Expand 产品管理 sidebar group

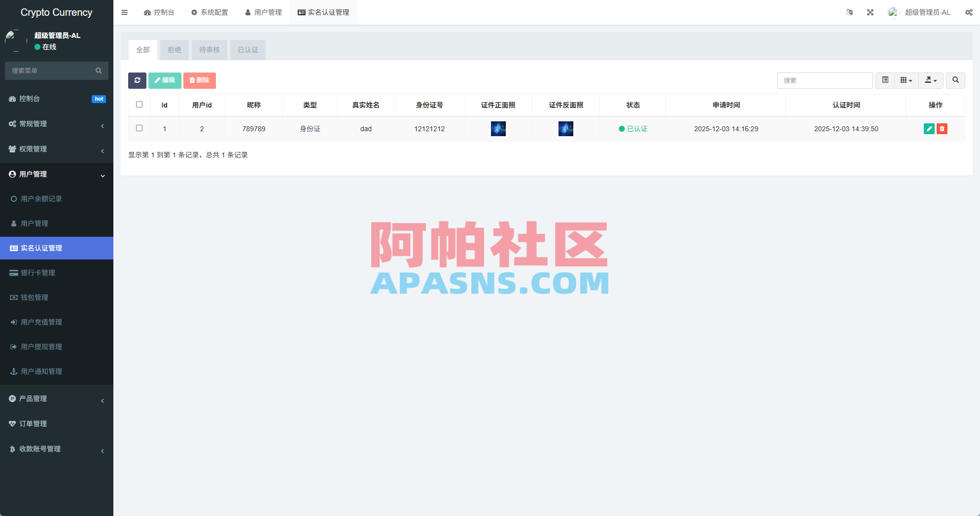coord(57,399)
